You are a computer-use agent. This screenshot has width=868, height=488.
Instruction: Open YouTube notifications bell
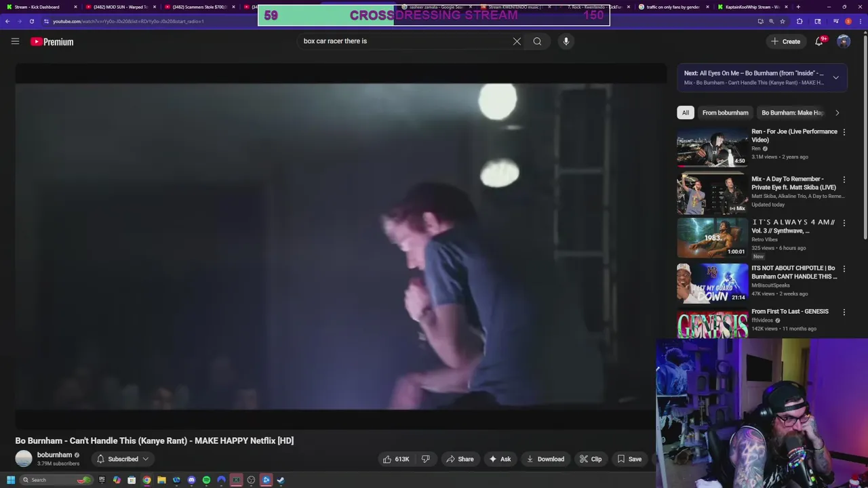819,41
